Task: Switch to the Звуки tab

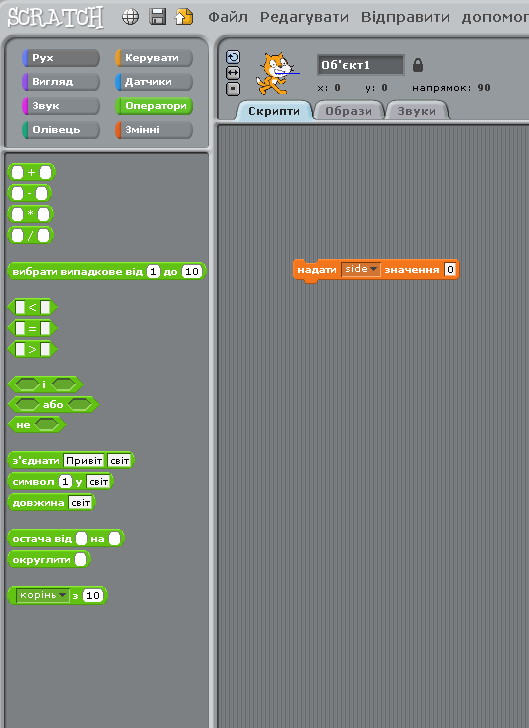Action: [x=417, y=111]
